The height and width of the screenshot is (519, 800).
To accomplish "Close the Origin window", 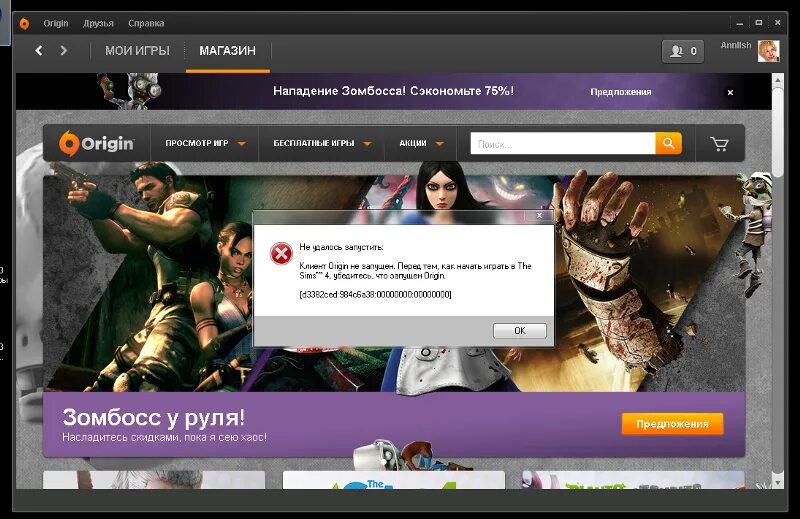I will (x=778, y=23).
